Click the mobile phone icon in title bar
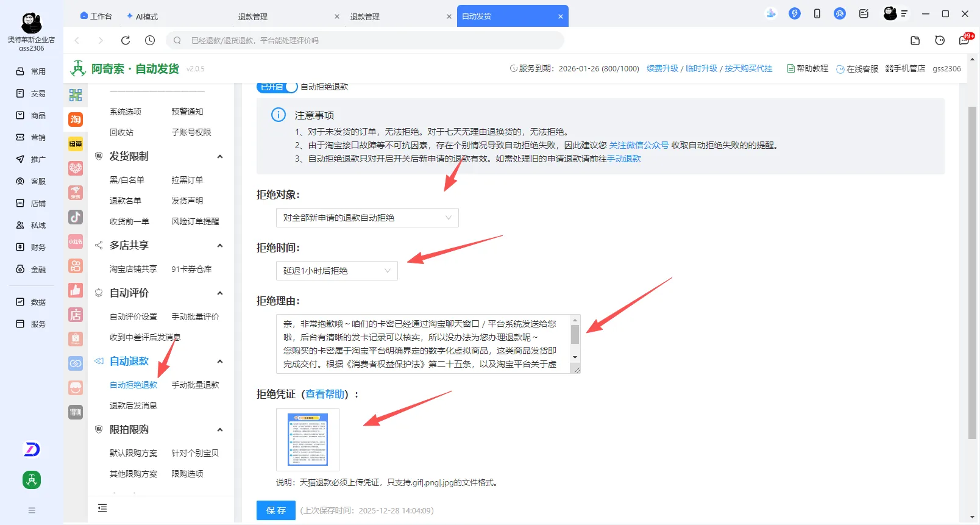This screenshot has height=525, width=980. coord(817,13)
